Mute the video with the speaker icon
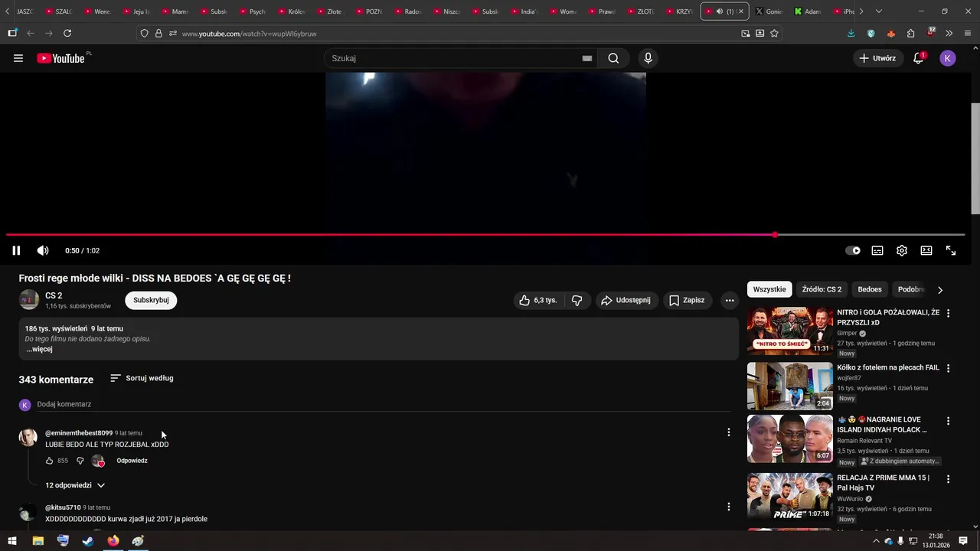 click(x=43, y=250)
